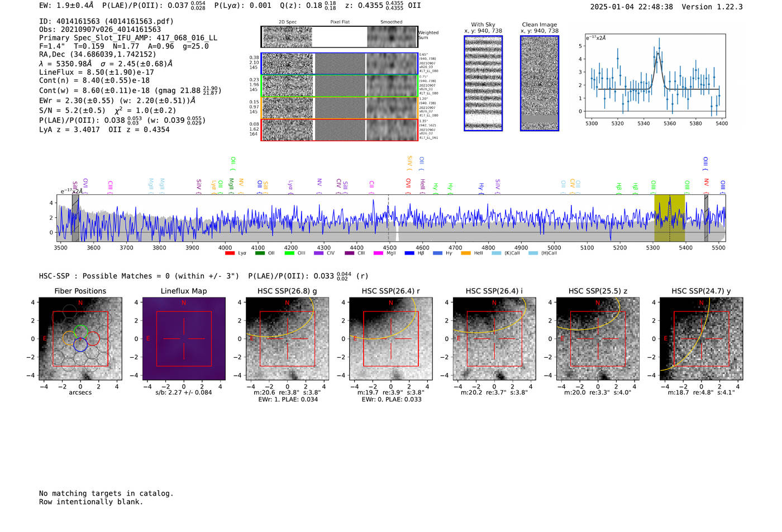Click the "No matching targets in catalog." text
The height and width of the screenshot is (532, 782).
tap(106, 493)
